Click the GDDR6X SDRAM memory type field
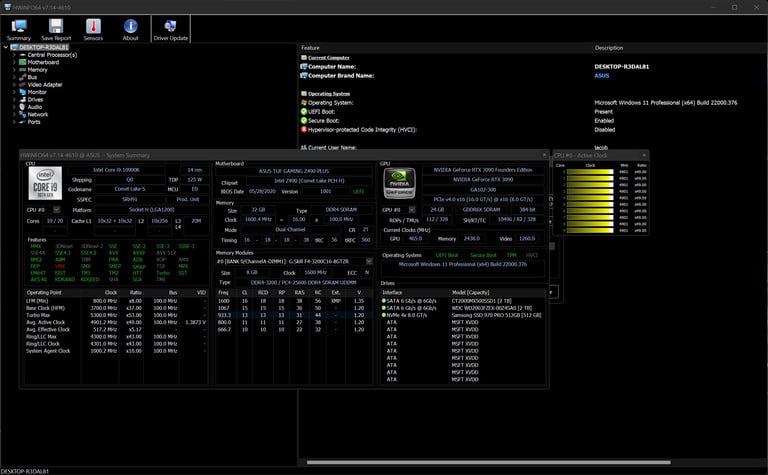Screen dimensions: 768x475 (x=481, y=210)
